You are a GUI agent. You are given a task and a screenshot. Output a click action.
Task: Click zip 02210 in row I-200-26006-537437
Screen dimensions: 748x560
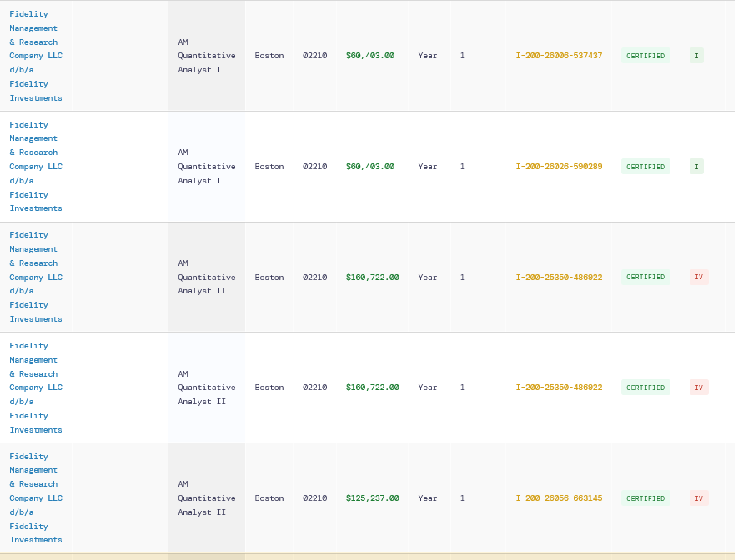tap(315, 56)
